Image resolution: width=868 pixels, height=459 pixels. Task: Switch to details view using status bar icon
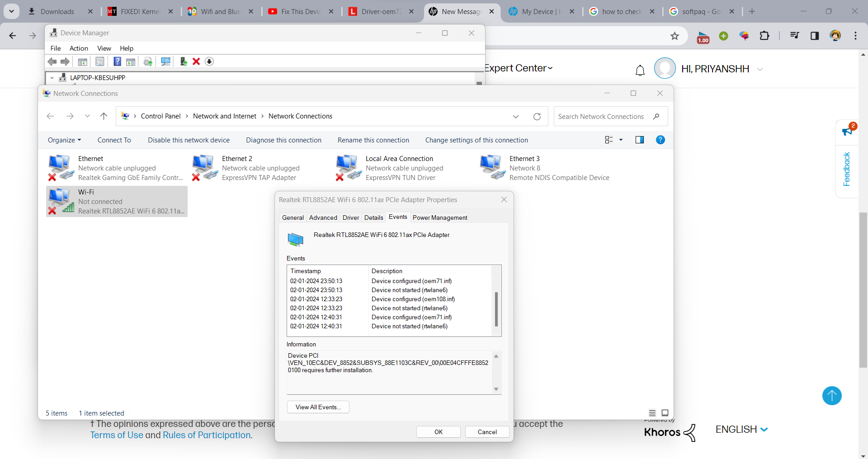(652, 413)
